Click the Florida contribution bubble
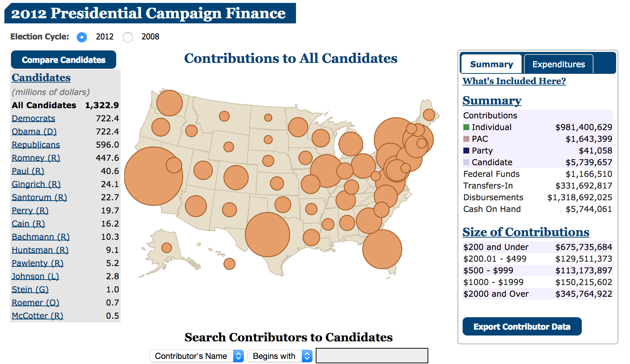Screen dimensions: 630x364 [x=382, y=249]
